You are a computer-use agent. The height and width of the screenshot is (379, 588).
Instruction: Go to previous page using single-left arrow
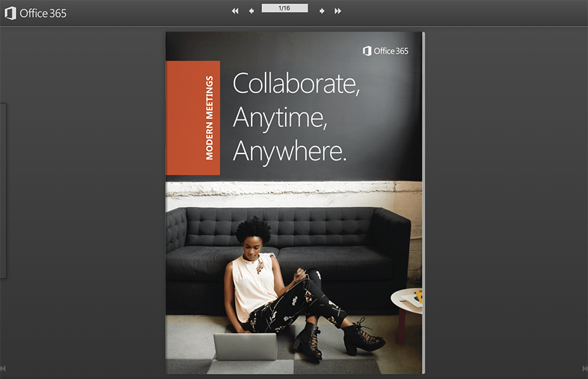(251, 11)
